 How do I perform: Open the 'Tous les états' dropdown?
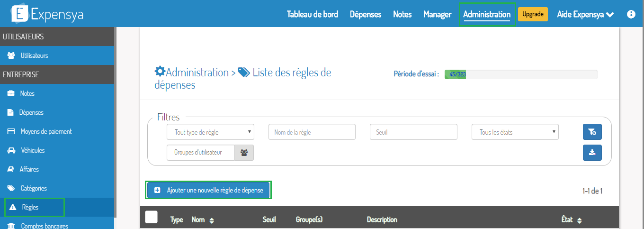coord(515,132)
